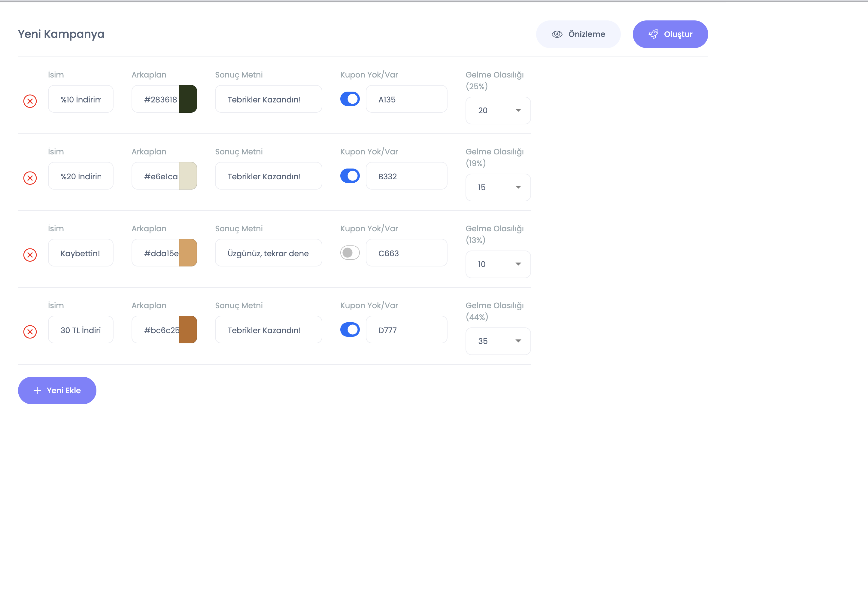
Task: Expand the probability dropdown showing 10
Action: pyautogui.click(x=498, y=264)
